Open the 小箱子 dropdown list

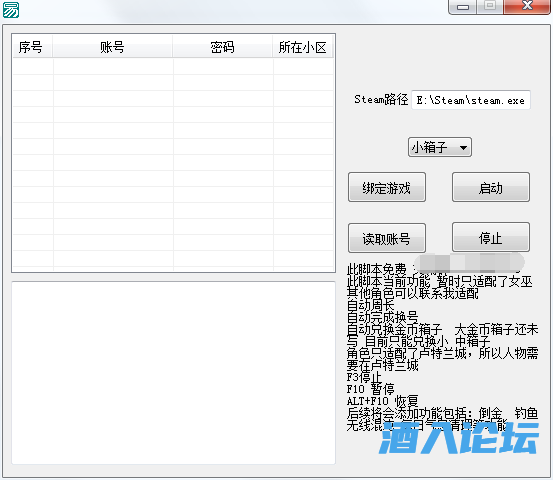[439, 147]
